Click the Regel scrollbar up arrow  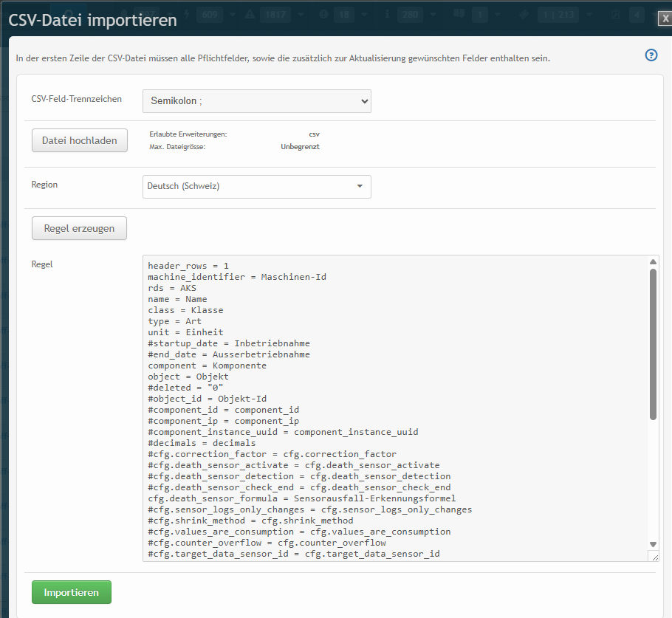(653, 261)
